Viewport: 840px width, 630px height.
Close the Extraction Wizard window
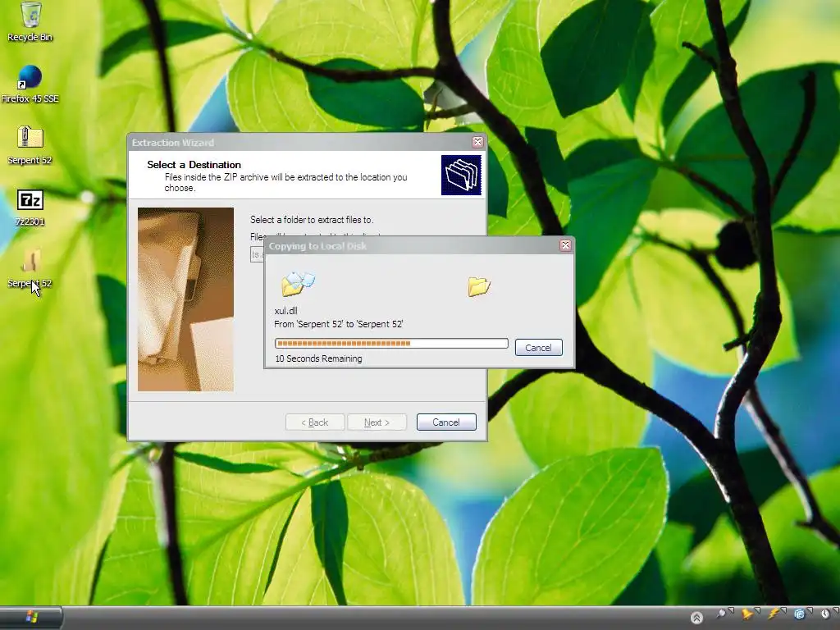[477, 142]
